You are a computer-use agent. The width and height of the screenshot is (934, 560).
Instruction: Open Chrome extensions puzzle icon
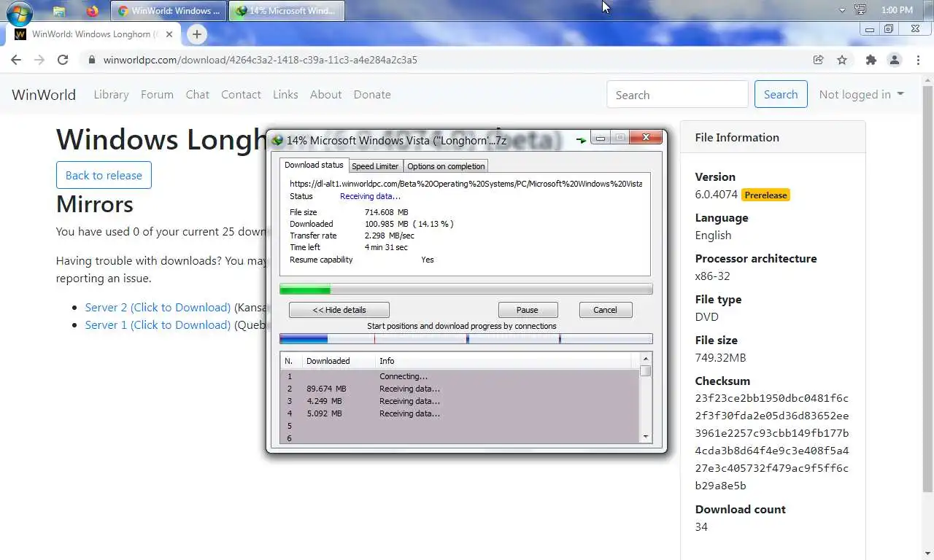[871, 60]
